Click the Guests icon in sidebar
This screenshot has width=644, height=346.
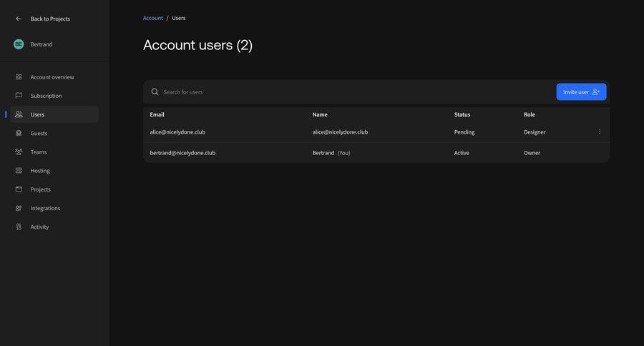19,133
